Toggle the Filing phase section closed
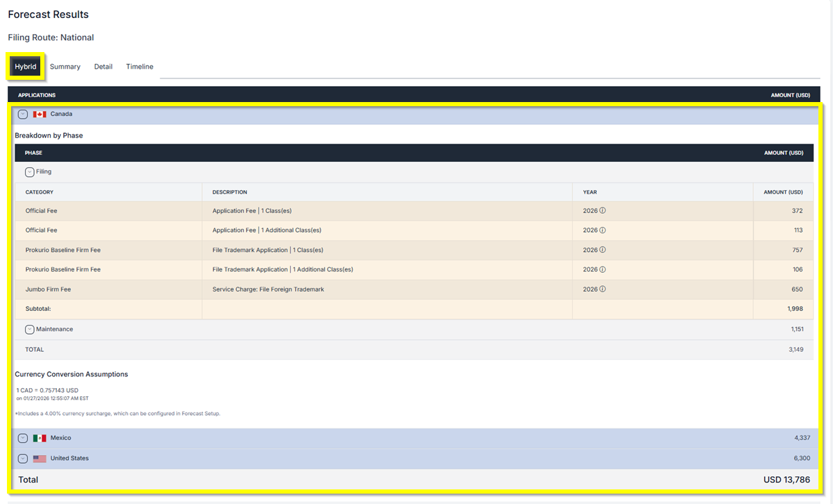 (28, 171)
